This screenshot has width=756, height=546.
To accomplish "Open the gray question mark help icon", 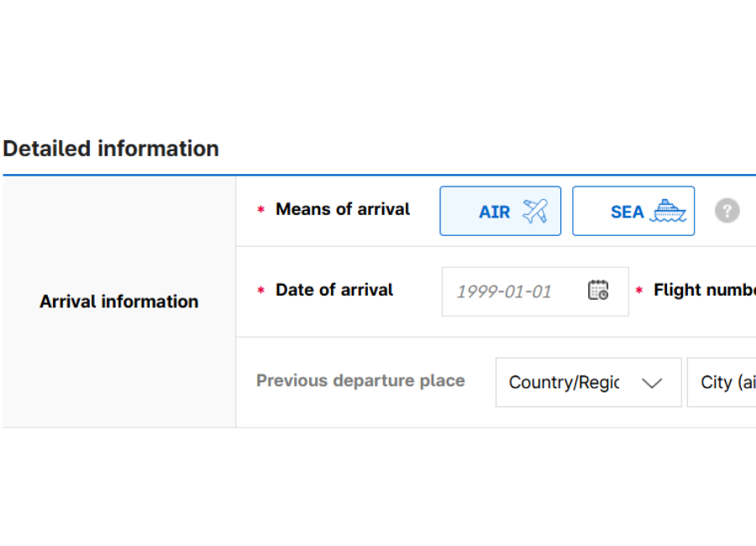I will click(727, 211).
